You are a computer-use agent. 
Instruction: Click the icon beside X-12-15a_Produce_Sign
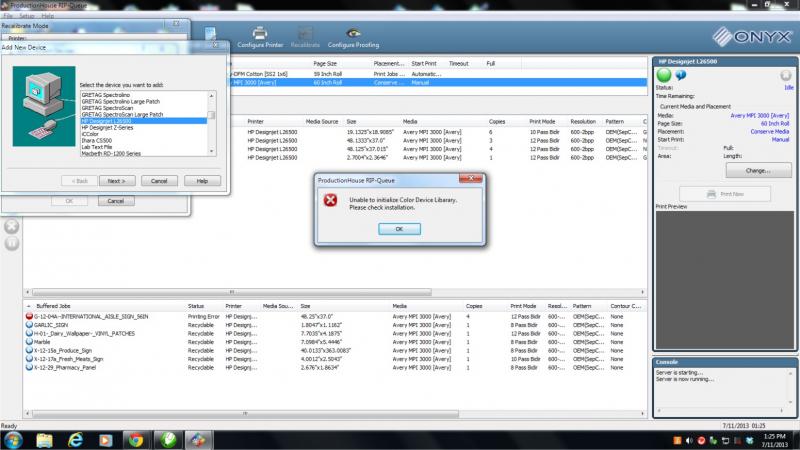(30, 351)
